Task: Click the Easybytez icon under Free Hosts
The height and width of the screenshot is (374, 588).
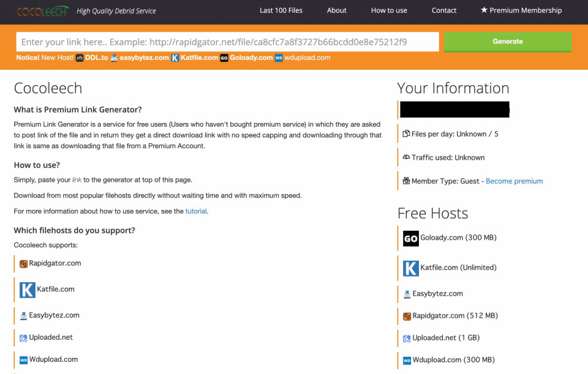Action: point(407,294)
